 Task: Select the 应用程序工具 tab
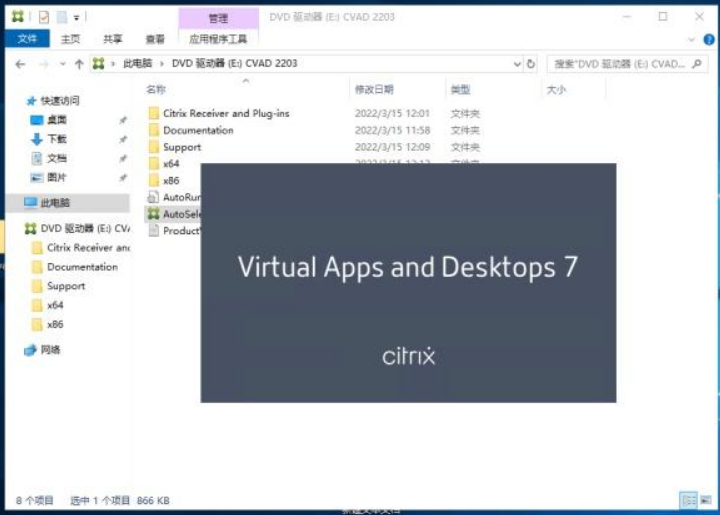[218, 39]
